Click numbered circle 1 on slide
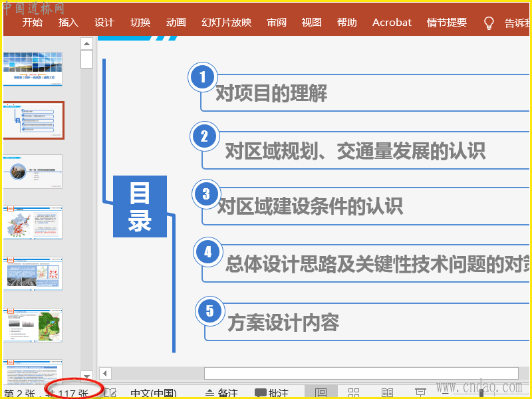This screenshot has width=532, height=399. (203, 77)
